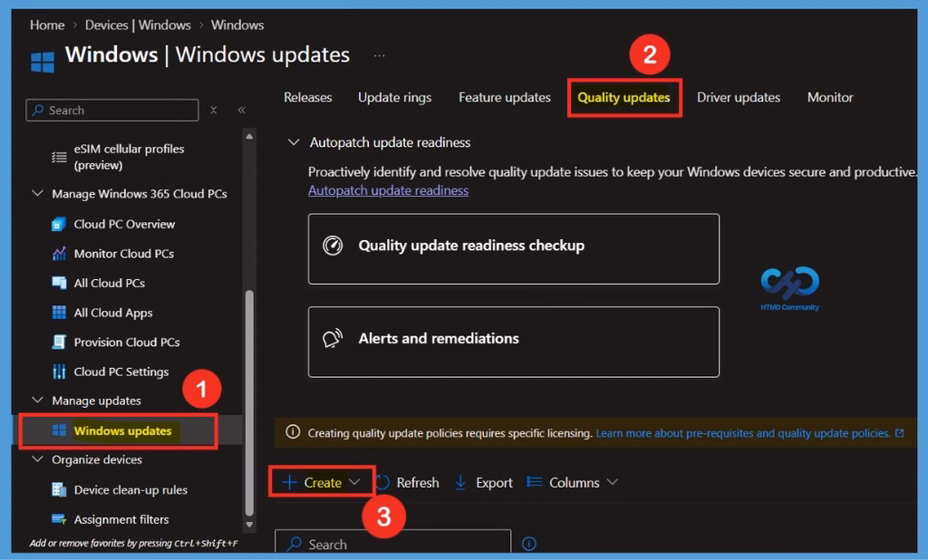928x560 pixels.
Task: Collapse the Organize devices group
Action: point(37,459)
